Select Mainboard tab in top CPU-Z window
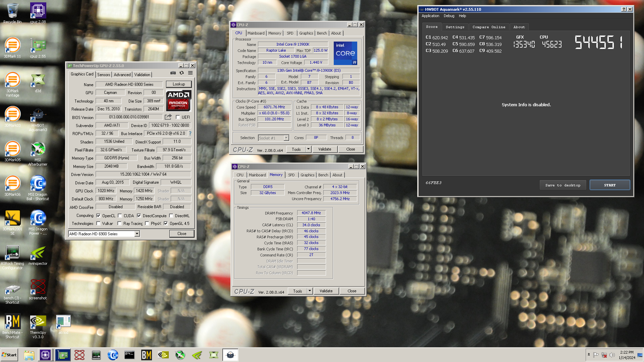 click(256, 33)
